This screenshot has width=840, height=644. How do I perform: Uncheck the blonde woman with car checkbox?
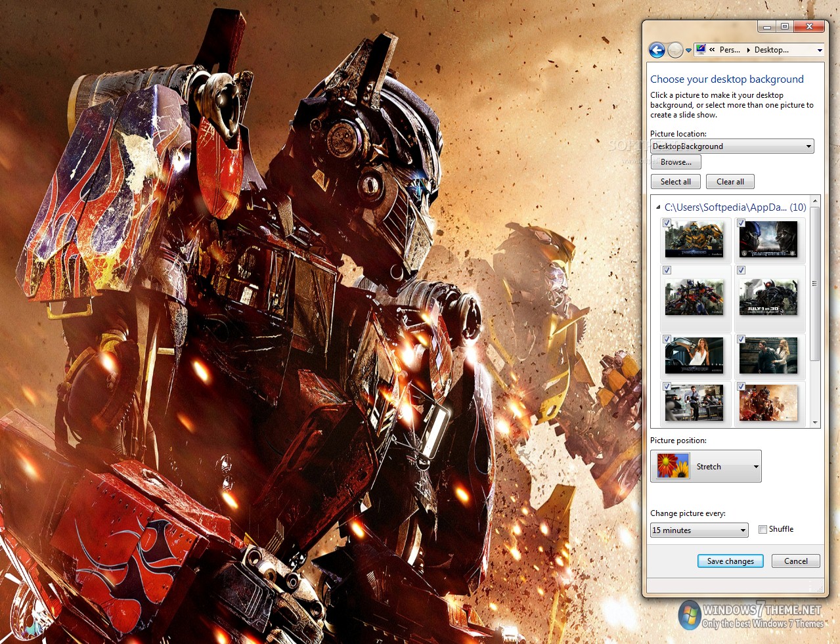point(667,339)
